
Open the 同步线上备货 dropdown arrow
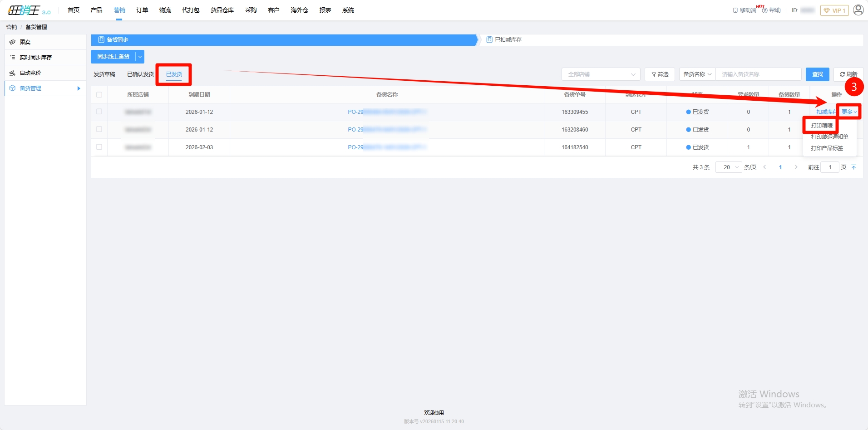click(x=140, y=57)
